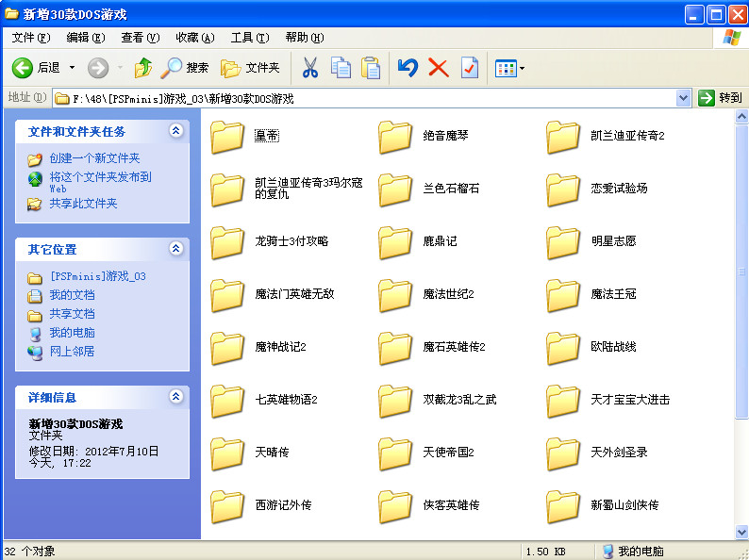Open 我的电脑 in other places
Screen dimensions: 749x560
[72, 332]
